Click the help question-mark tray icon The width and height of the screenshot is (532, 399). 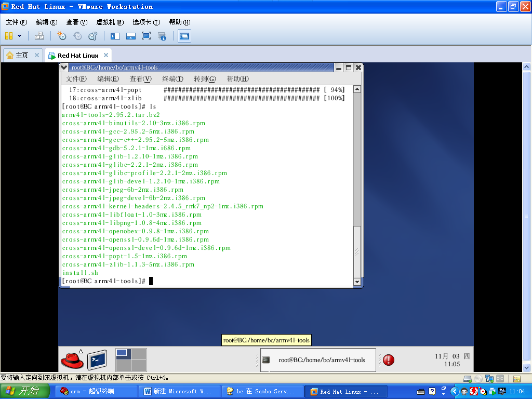point(432,392)
